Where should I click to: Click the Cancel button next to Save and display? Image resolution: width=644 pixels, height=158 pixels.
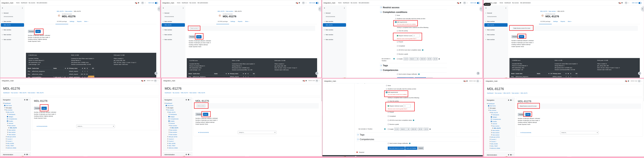coord(421,148)
